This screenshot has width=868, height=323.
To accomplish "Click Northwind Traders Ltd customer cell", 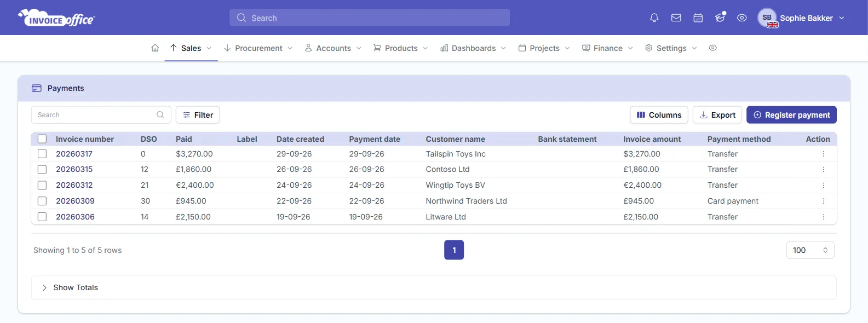I will pyautogui.click(x=467, y=201).
